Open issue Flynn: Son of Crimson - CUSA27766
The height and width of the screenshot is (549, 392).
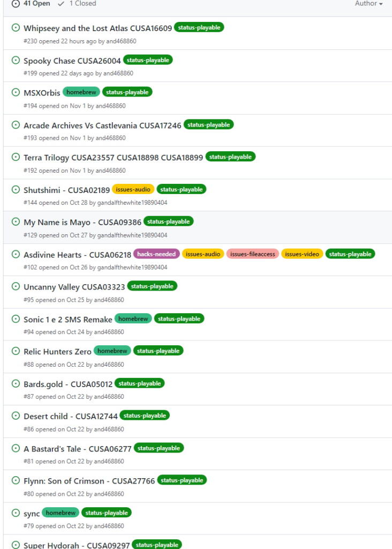point(89,481)
